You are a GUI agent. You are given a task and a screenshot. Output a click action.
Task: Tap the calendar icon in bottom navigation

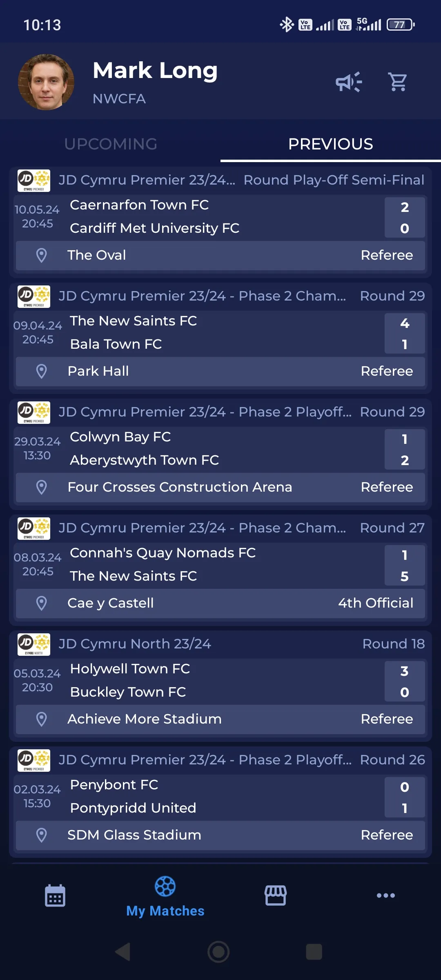point(55,895)
